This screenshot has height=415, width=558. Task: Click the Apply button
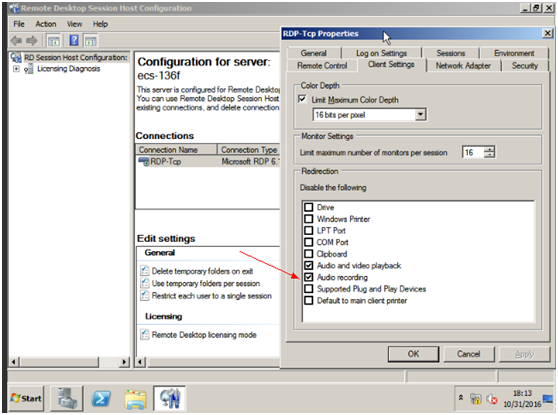[524, 354]
